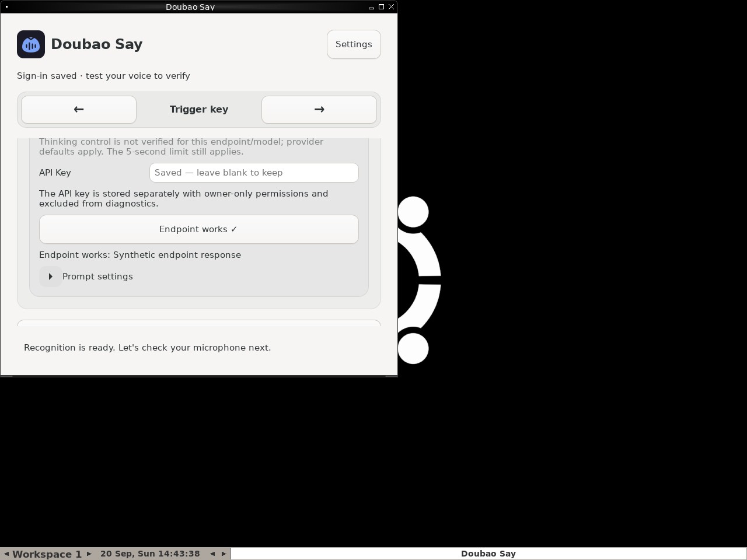Click the API Key label
The width and height of the screenshot is (747, 560).
click(55, 173)
